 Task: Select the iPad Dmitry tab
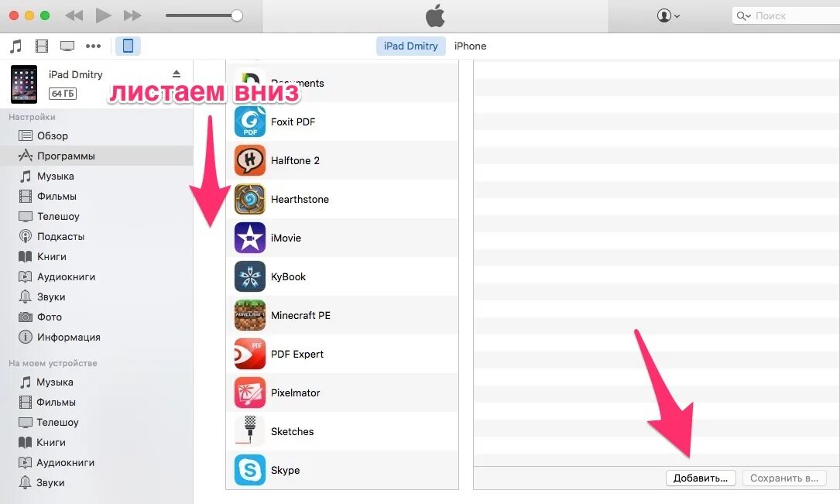[x=411, y=46]
